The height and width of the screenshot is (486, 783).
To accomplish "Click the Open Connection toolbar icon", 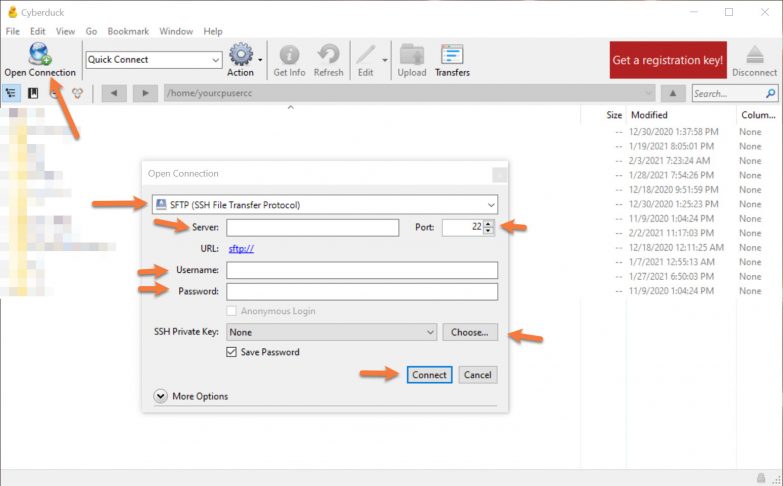I will (39, 54).
